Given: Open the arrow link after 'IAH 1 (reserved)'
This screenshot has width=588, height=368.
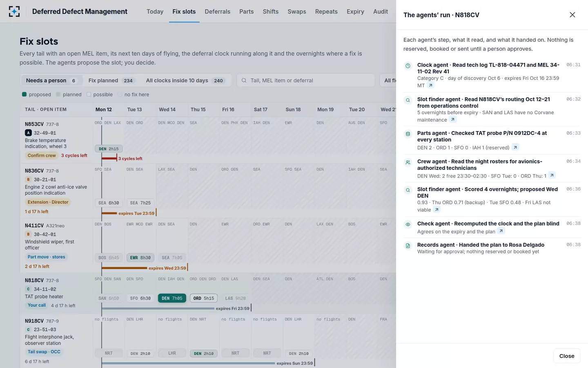Looking at the screenshot, I should point(515,148).
